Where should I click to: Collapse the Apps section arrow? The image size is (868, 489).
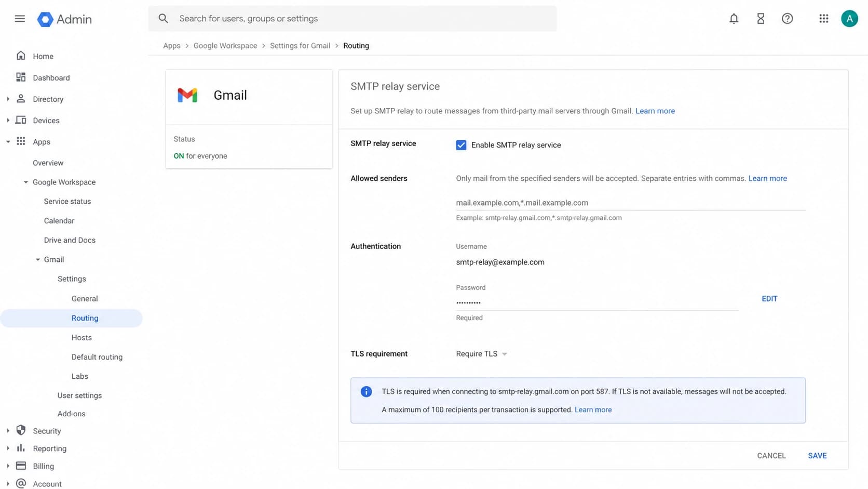point(8,141)
